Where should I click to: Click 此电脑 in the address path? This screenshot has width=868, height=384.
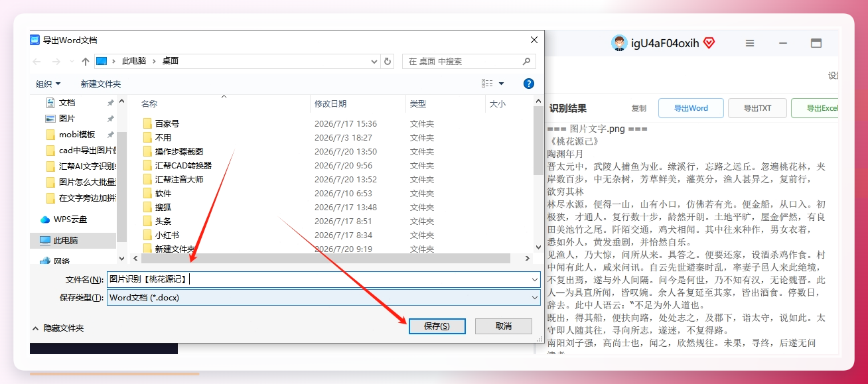click(134, 61)
